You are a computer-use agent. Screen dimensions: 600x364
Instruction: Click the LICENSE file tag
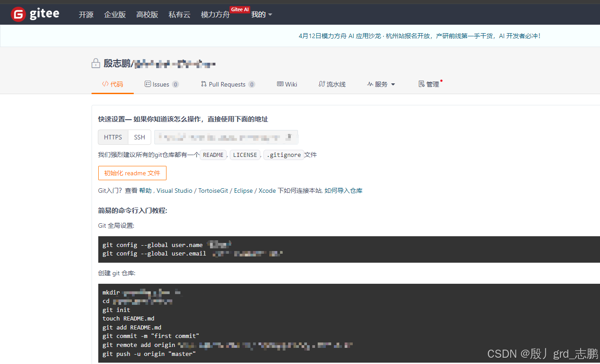(245, 155)
